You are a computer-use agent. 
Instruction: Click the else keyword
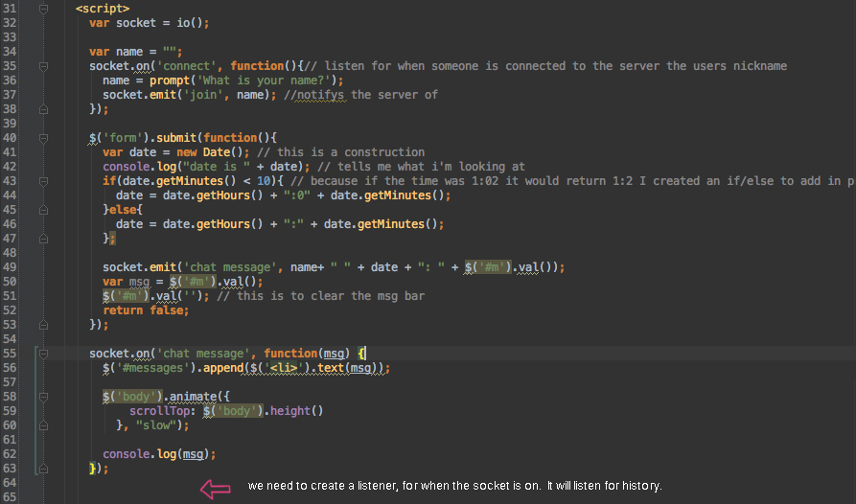pos(123,210)
